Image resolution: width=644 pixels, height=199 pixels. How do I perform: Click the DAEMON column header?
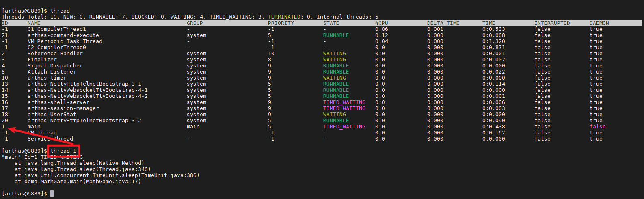pos(599,23)
